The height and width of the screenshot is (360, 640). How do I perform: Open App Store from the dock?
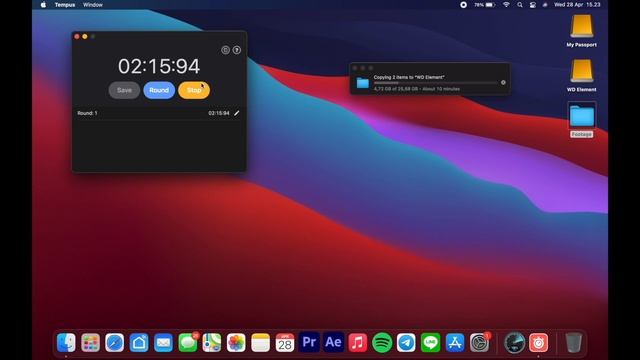(455, 342)
